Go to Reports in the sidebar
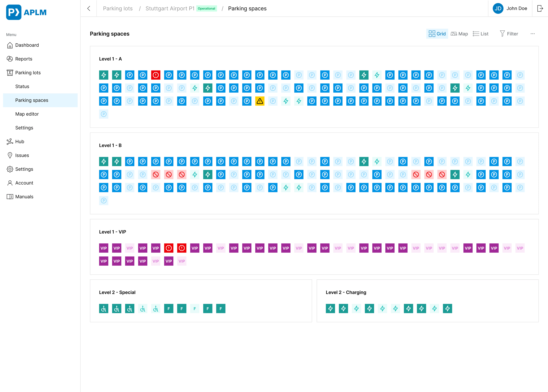 [x=24, y=59]
